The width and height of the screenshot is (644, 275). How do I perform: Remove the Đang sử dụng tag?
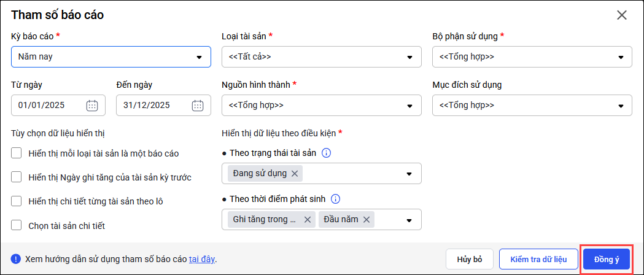tap(295, 173)
